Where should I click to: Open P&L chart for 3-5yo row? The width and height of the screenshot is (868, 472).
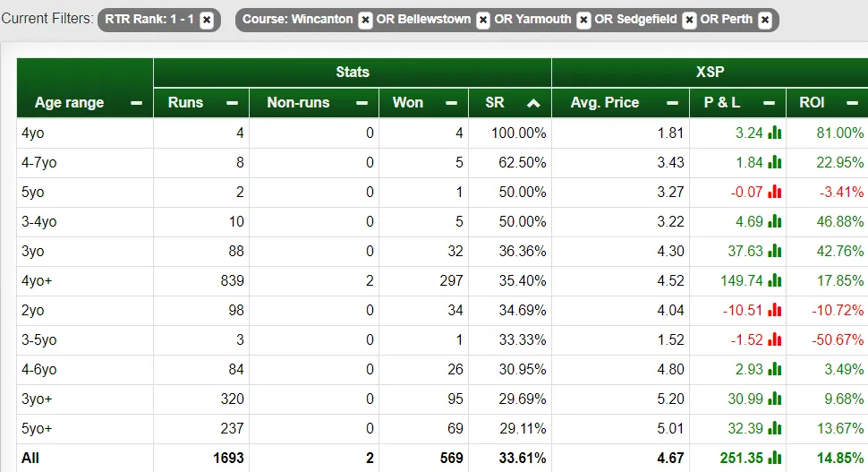tap(774, 339)
